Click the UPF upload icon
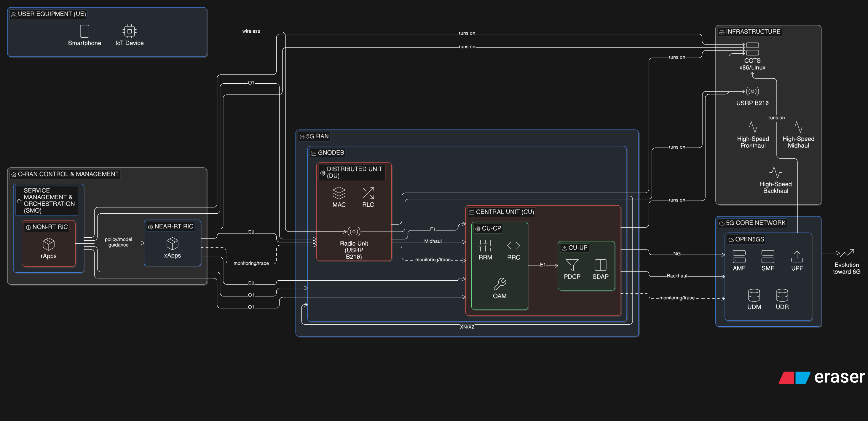 click(x=797, y=256)
